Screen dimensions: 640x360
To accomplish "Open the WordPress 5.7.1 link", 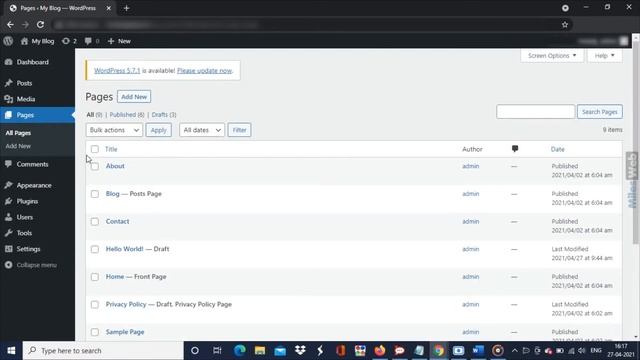I will pos(117,71).
